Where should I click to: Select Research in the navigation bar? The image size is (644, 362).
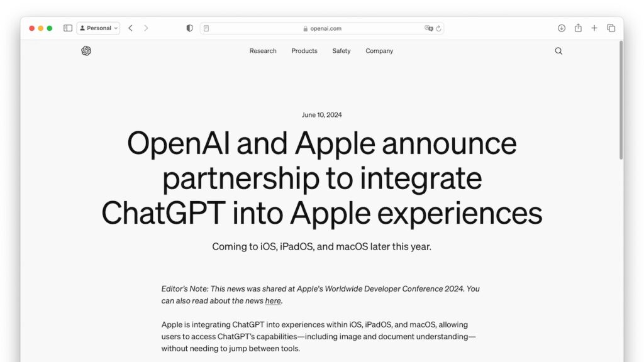[263, 51]
